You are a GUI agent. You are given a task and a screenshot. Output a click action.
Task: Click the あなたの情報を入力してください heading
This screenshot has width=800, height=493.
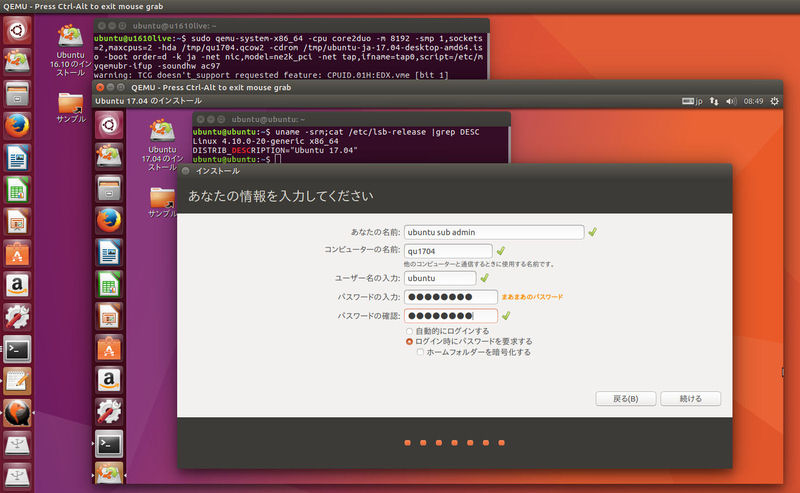(281, 196)
